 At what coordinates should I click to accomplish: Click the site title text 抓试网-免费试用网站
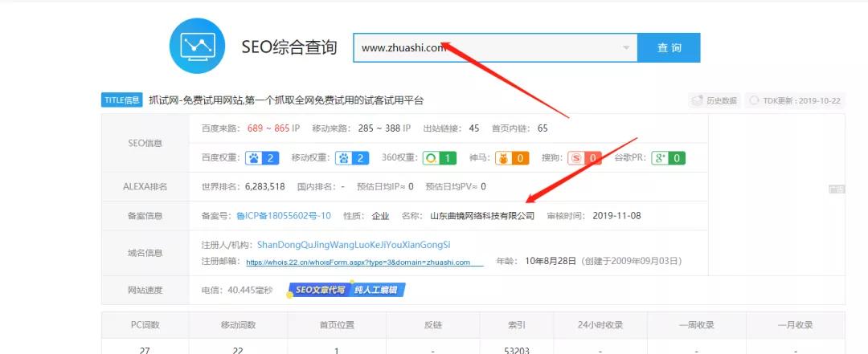[x=197, y=100]
